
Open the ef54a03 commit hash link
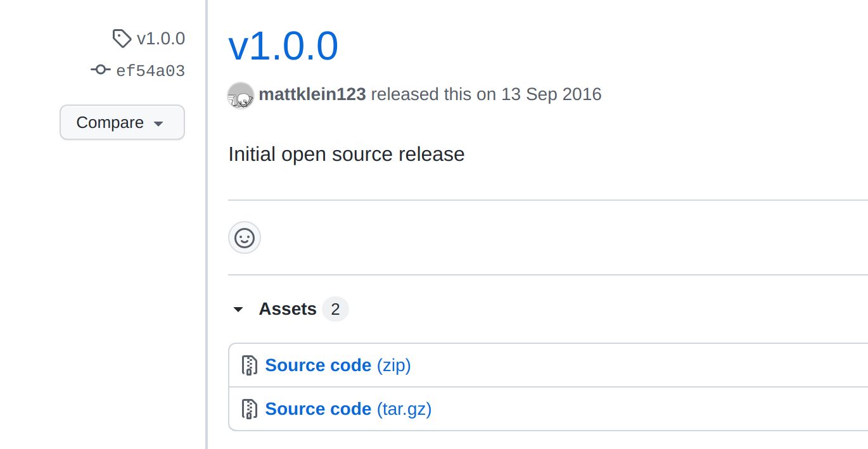click(151, 70)
